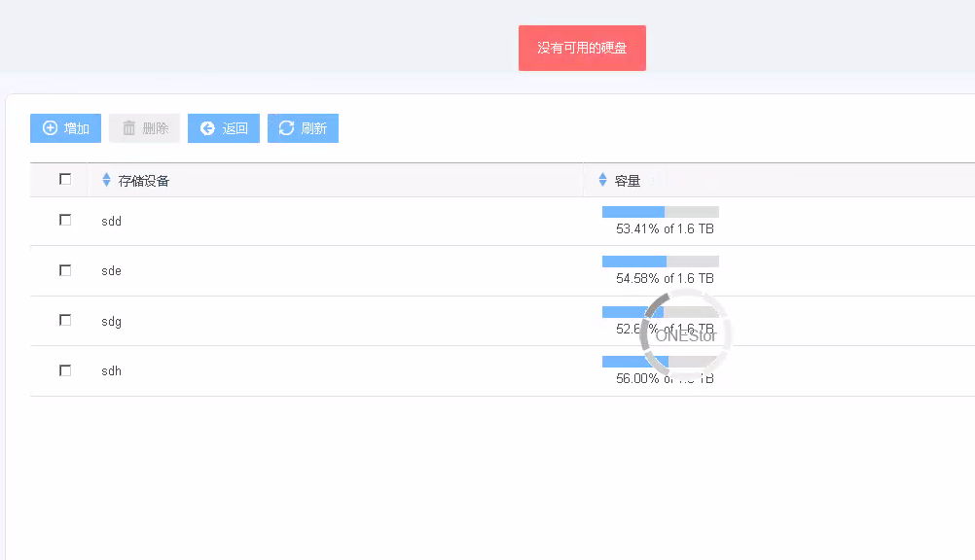This screenshot has width=975, height=560.
Task: Click the trash icon on 删除 button
Action: 129,128
